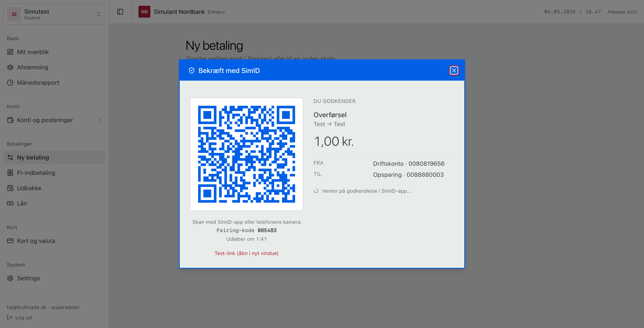Click the Bekræft med SimID dialog title
Viewport: 644px width, 328px height.
(229, 71)
